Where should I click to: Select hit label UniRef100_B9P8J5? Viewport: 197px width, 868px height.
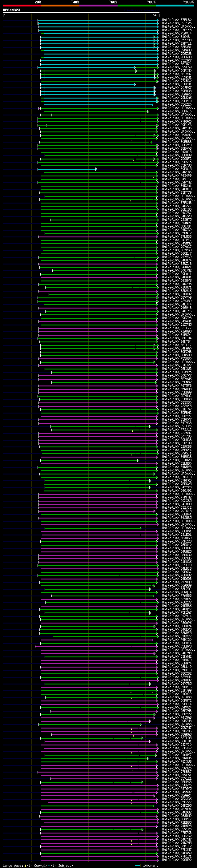[x=177, y=169]
